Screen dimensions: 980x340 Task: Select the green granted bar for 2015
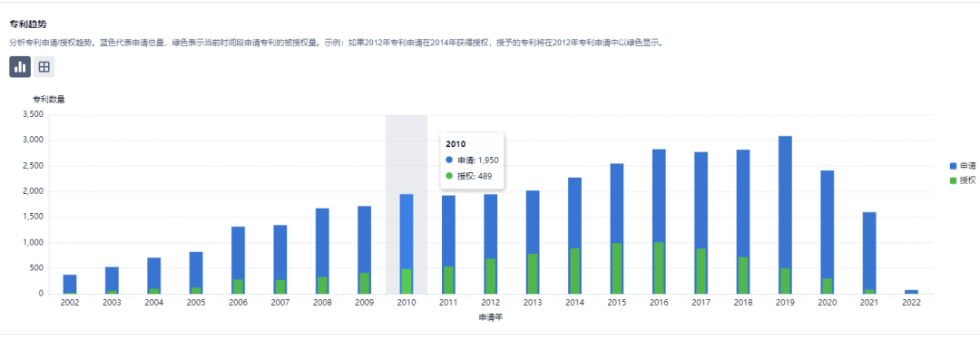[617, 268]
